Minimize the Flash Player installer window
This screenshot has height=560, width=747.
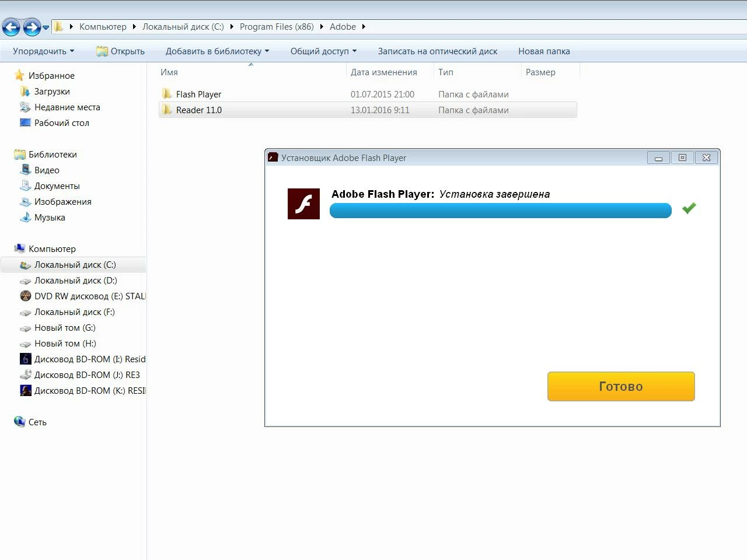658,157
